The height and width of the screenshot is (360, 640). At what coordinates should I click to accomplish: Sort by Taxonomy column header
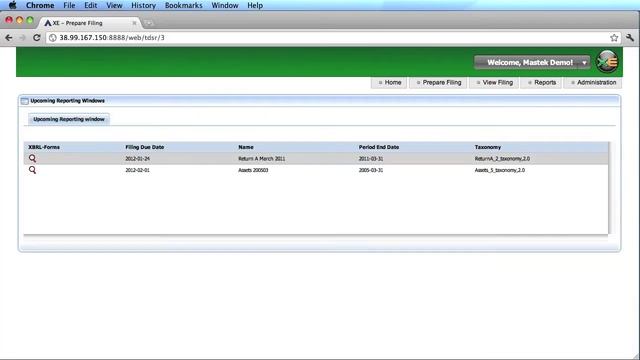[488, 147]
